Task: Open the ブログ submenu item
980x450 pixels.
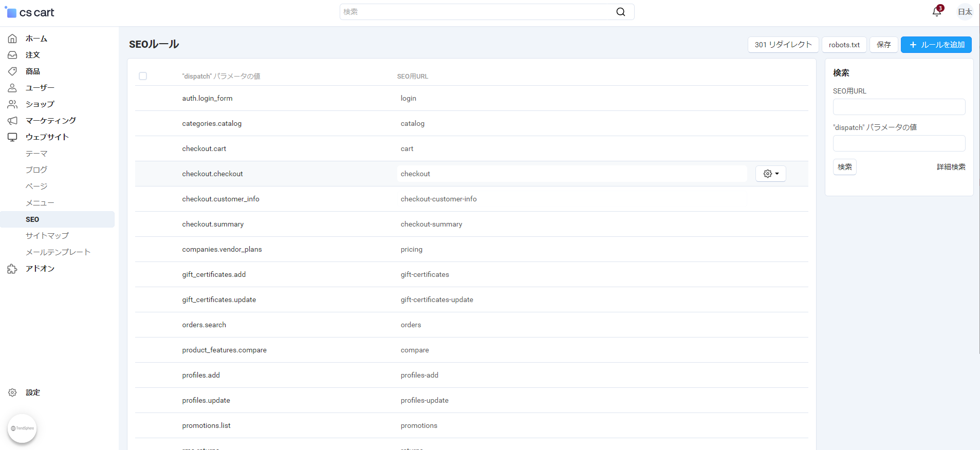Action: pos(36,170)
